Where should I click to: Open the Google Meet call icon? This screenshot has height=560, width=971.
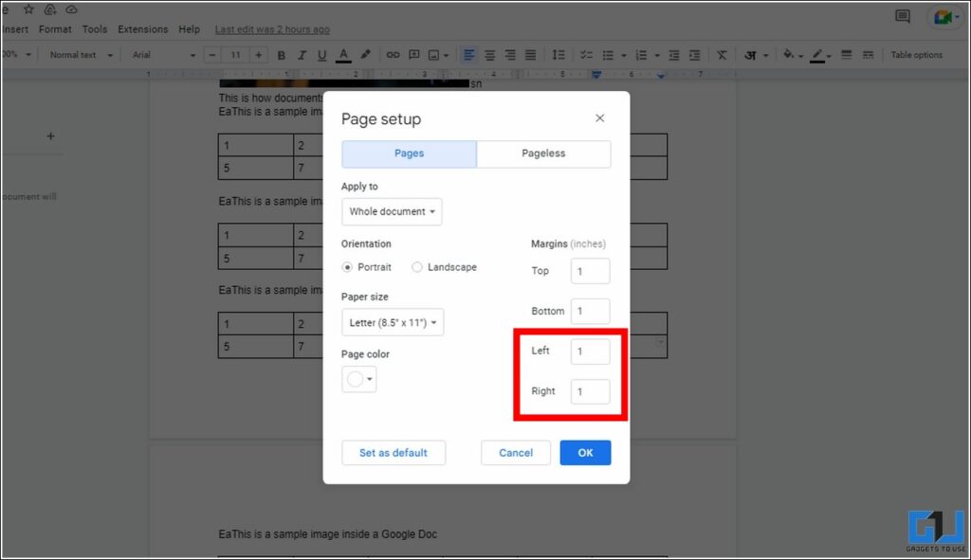coord(944,17)
